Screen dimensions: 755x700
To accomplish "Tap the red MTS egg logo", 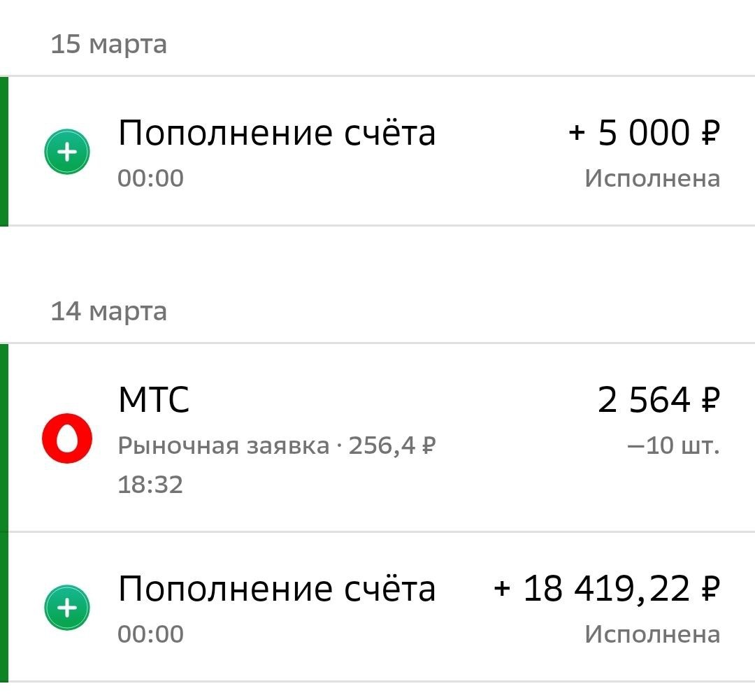I will click(67, 438).
